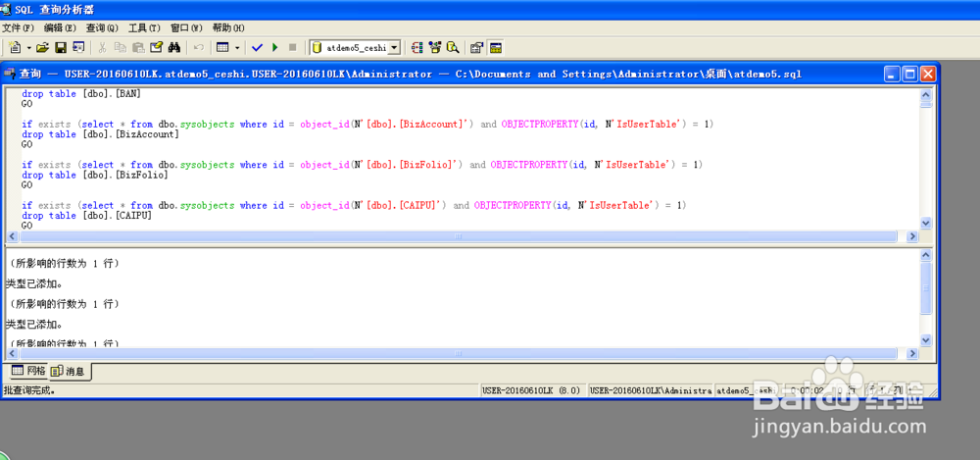Click the editor horizontal scrollbar thumb

(458, 236)
